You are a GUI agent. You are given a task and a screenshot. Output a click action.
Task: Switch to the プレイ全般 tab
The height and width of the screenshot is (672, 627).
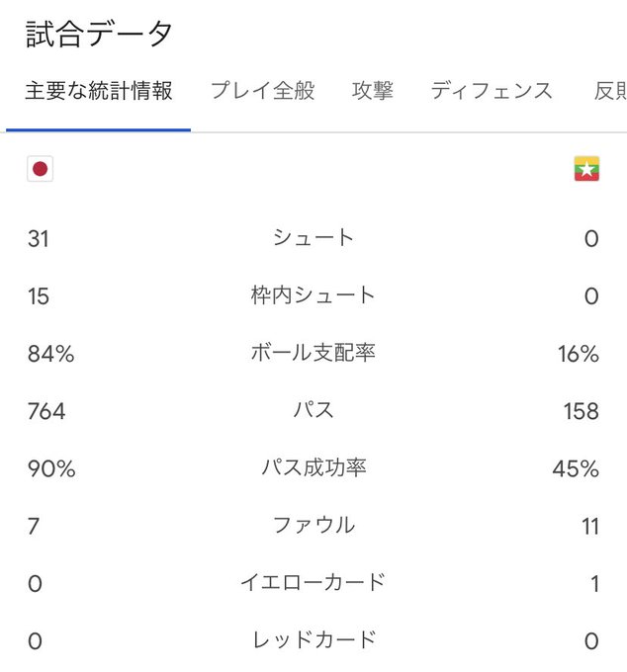pos(262,92)
